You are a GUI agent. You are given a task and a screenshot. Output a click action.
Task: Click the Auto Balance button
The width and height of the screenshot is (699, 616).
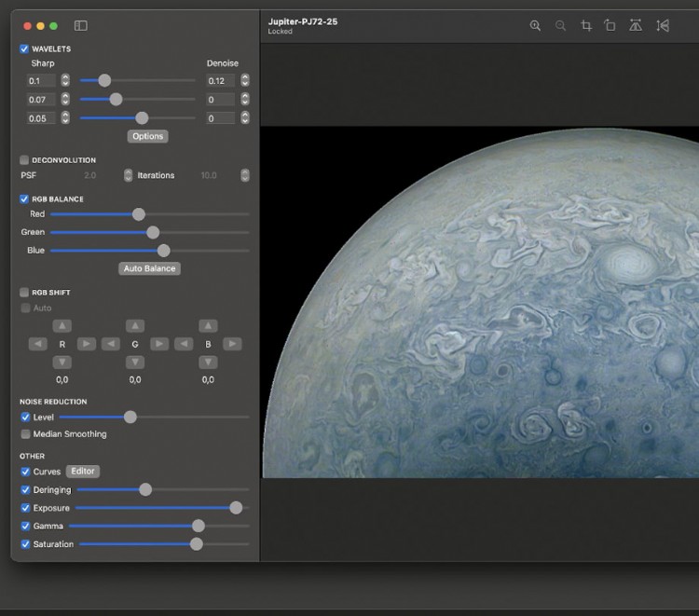(x=150, y=268)
